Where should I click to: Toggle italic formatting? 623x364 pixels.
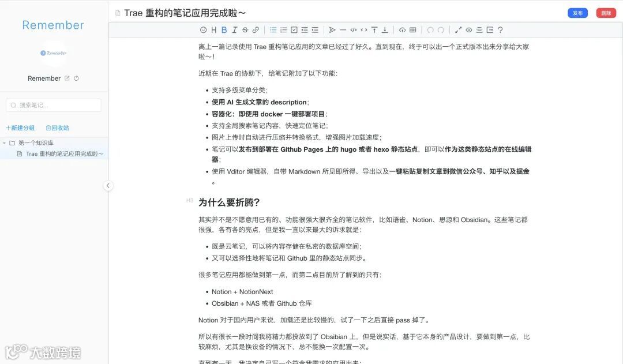(x=234, y=30)
